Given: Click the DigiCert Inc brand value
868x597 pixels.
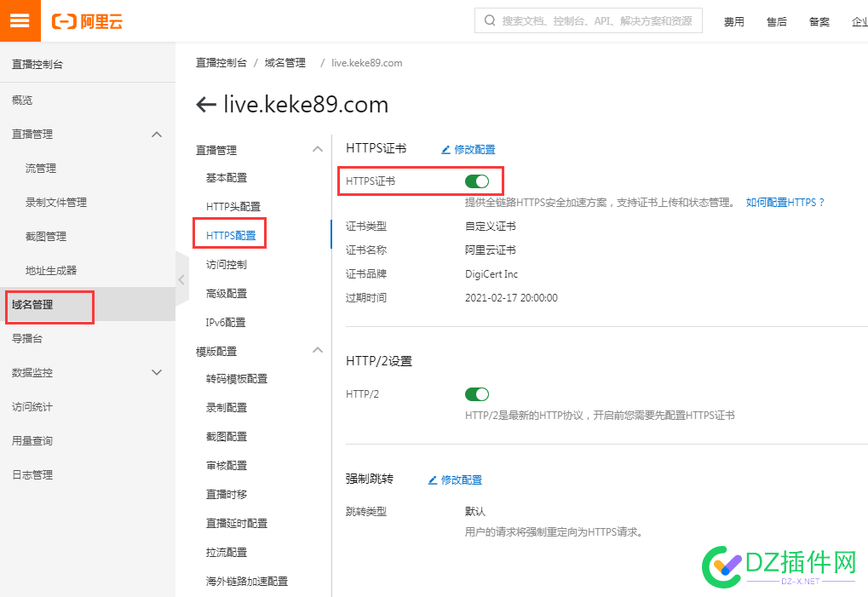Looking at the screenshot, I should click(x=491, y=274).
